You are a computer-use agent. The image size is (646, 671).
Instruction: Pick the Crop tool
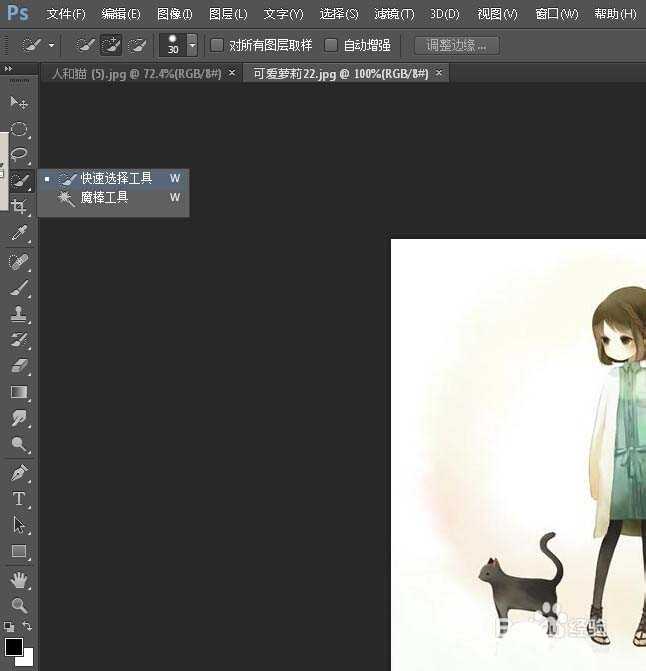tap(19, 207)
